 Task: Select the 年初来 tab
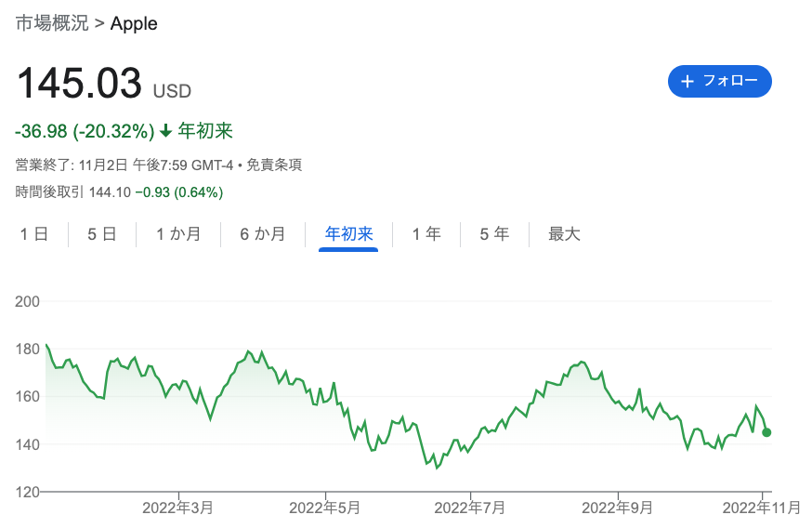(348, 234)
